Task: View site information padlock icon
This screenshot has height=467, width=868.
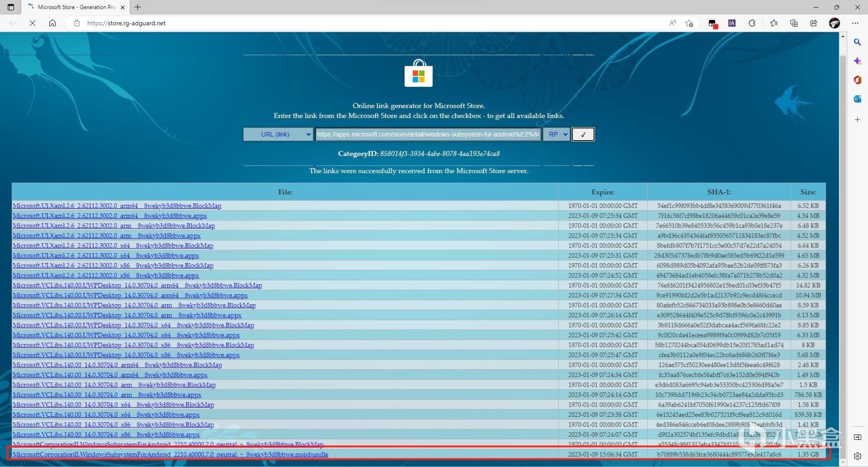Action: tap(76, 23)
